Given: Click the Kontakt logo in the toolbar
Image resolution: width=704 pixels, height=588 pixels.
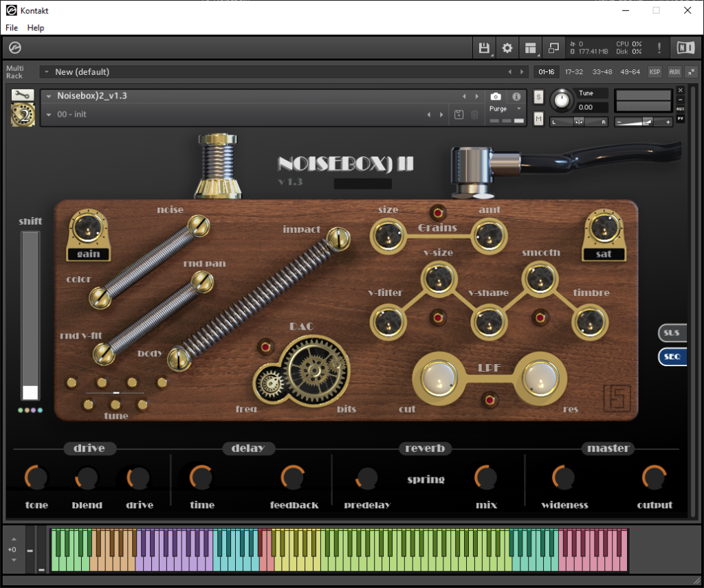Looking at the screenshot, I should (x=15, y=47).
